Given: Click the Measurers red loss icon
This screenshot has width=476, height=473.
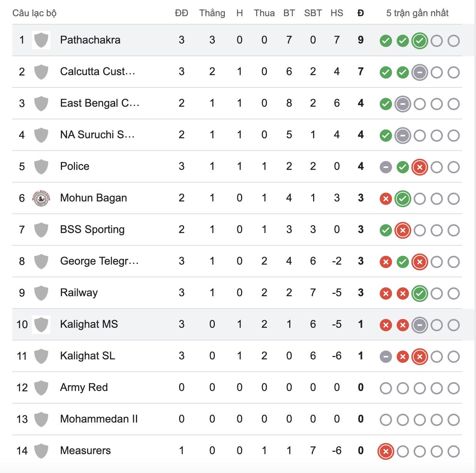Looking at the screenshot, I should coord(385,451).
